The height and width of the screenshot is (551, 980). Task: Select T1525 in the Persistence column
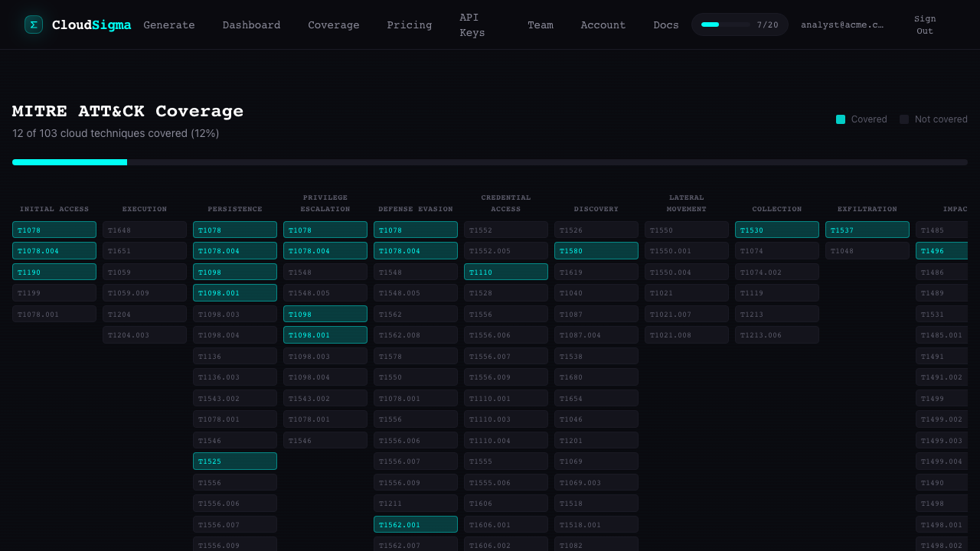(x=235, y=461)
